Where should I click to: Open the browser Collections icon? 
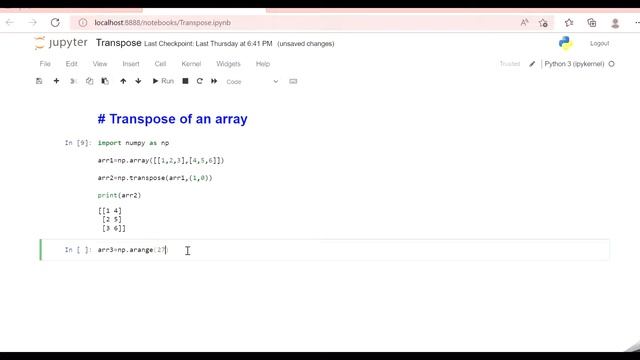592,22
